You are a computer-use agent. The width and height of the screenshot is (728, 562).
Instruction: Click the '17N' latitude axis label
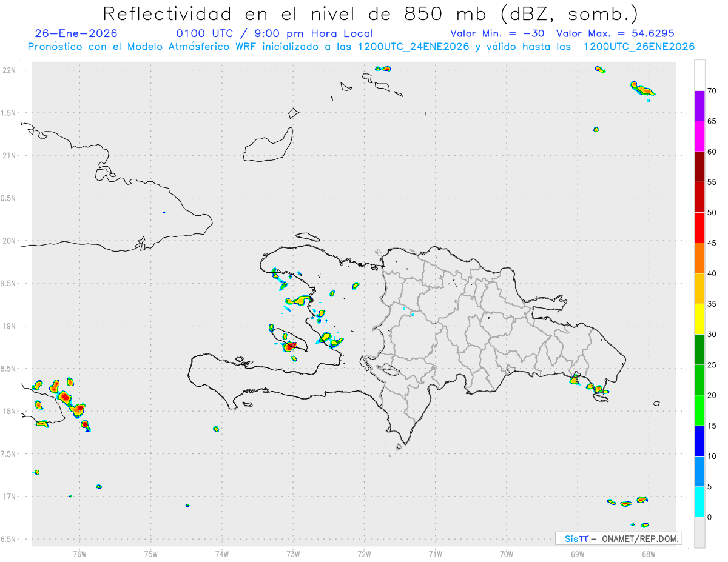coord(10,497)
